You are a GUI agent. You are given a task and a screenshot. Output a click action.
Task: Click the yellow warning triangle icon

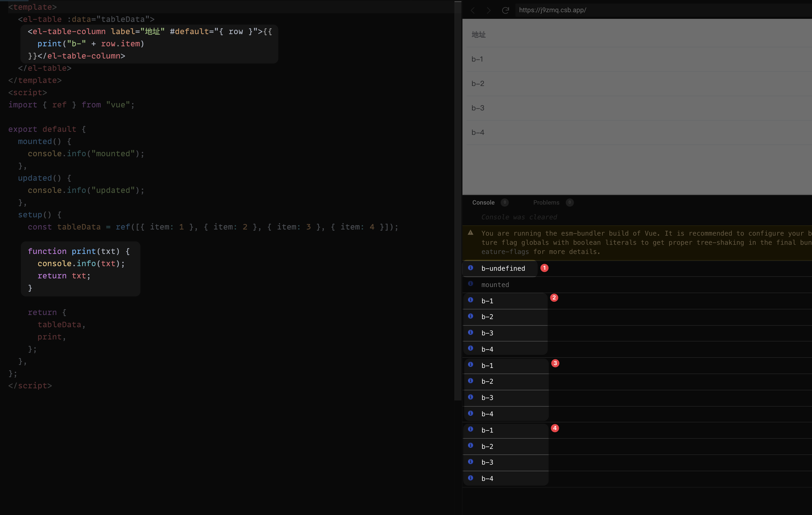471,233
